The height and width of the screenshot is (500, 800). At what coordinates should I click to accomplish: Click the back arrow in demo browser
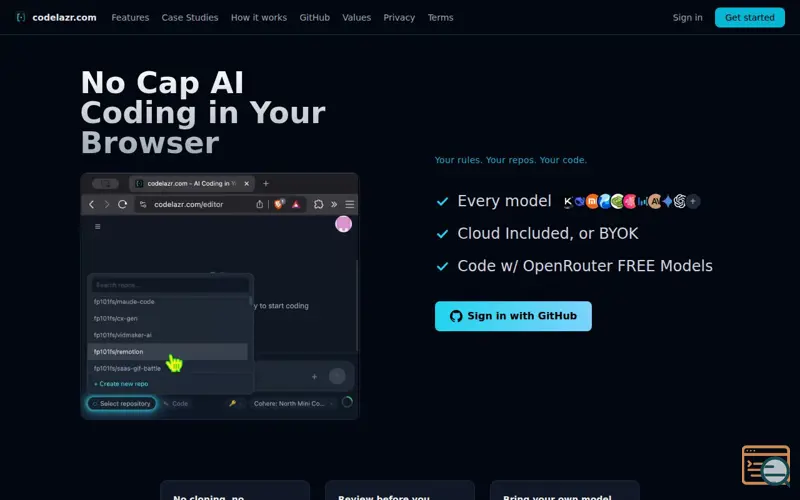coord(91,204)
